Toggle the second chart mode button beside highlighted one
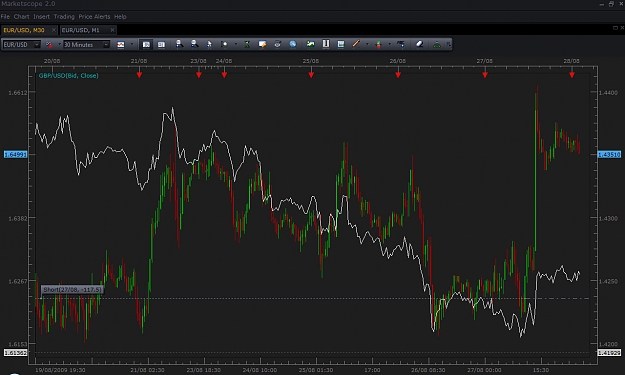Screen dimensions: 625x375 point(161,45)
